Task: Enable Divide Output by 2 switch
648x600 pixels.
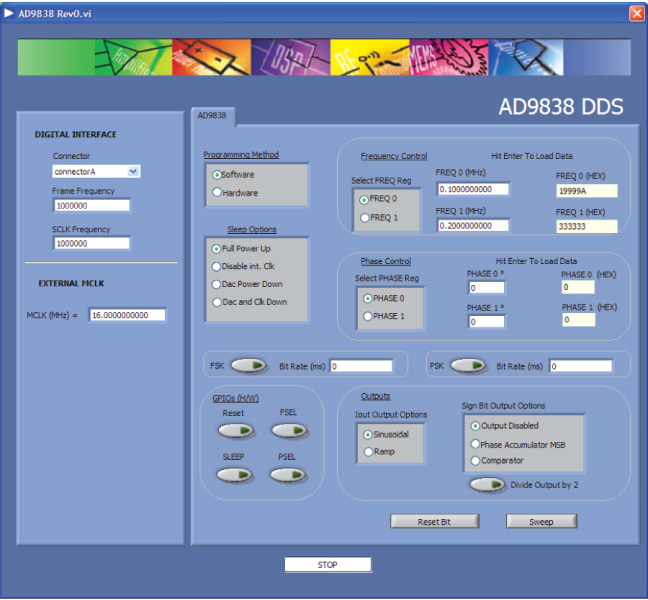Action: (487, 485)
